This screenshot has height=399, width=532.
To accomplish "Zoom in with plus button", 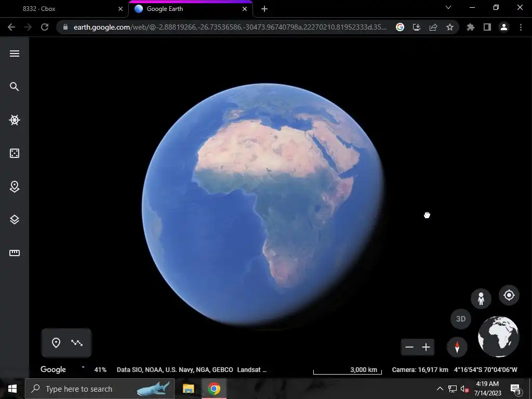I will pos(426,347).
